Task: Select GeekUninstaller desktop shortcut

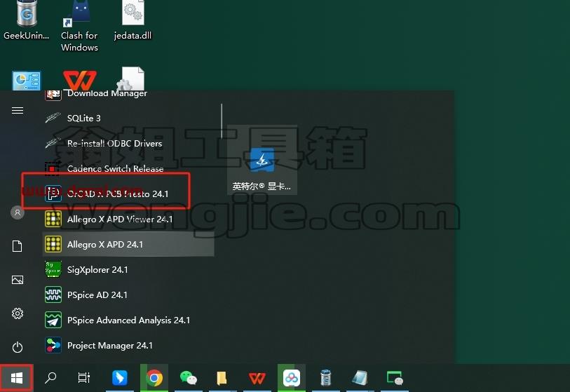Action: coord(27,20)
